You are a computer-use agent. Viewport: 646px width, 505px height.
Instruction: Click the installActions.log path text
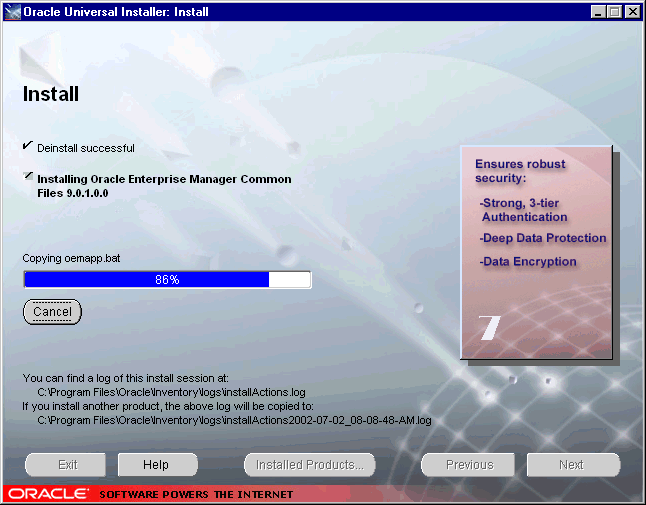point(171,392)
